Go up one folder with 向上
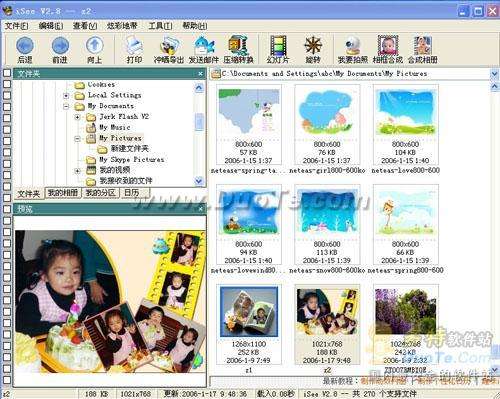Screen dimensions: 500x399 click(95, 46)
